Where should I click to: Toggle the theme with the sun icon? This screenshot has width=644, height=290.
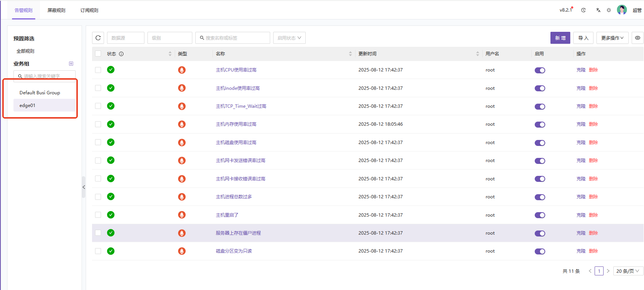point(609,10)
